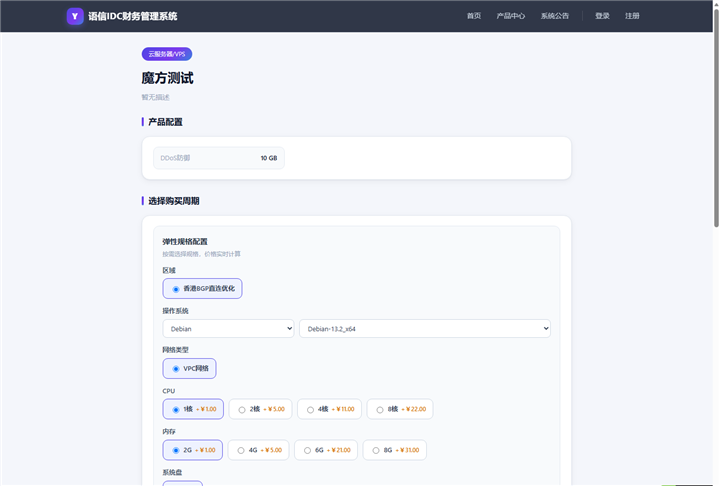Select the 4G memory option
This screenshot has height=486, width=720.
coord(259,450)
